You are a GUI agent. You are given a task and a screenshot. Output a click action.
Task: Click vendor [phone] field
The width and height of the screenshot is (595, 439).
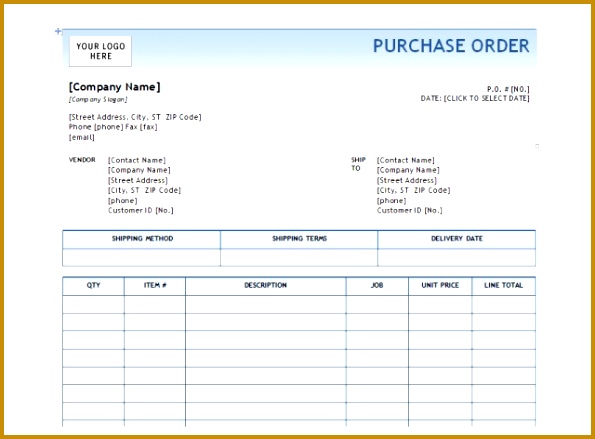(123, 201)
